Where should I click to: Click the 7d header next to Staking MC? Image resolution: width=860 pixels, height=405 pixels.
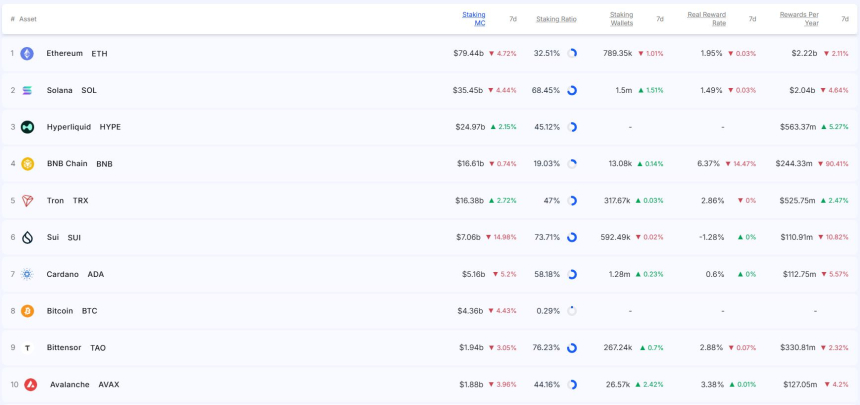(513, 19)
